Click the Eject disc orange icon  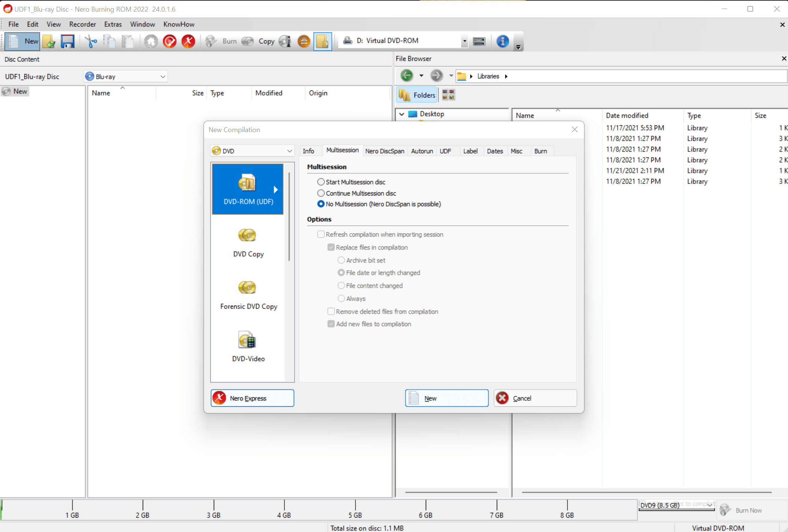tap(304, 41)
